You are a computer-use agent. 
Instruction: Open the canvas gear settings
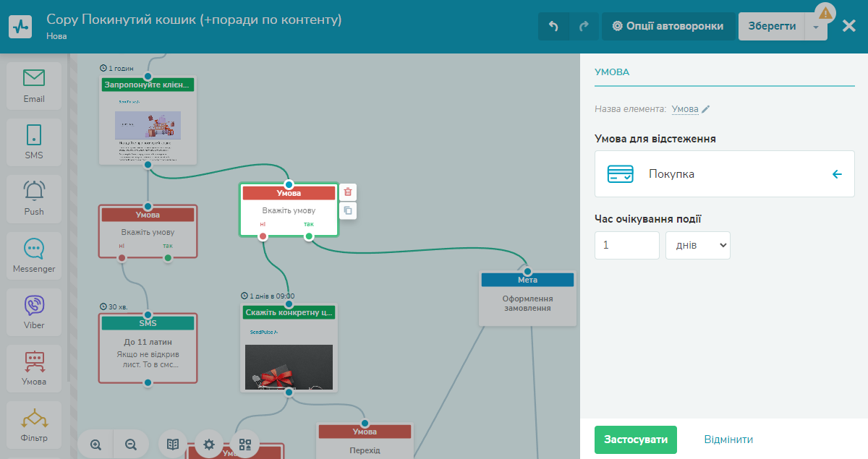coord(209,445)
